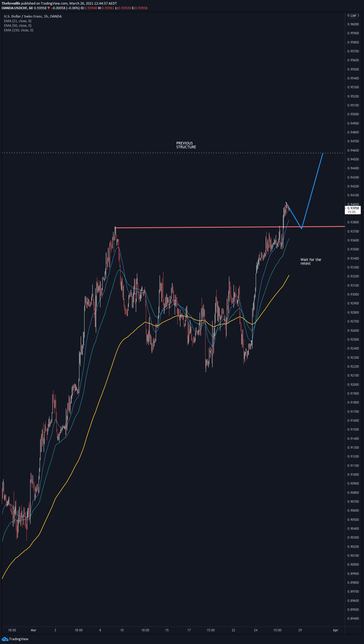Click the 0.92000 price axis label
364x644 pixels.
pyautogui.click(x=353, y=385)
